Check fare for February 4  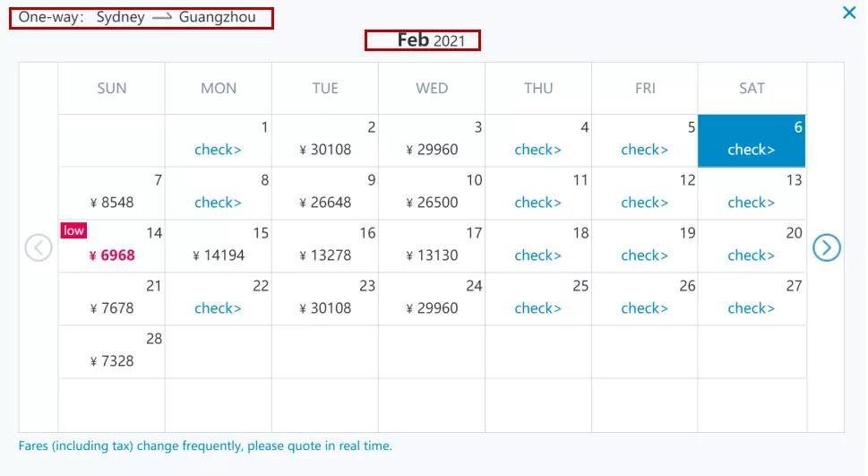537,150
